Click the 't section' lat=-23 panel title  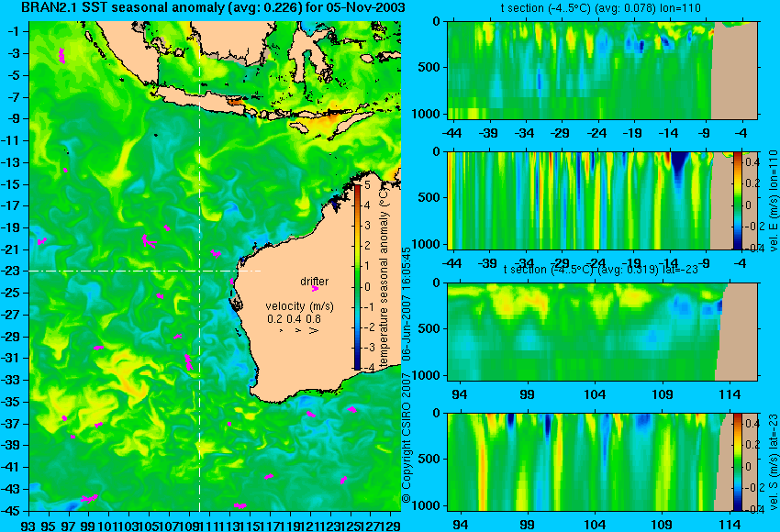pyautogui.click(x=601, y=270)
